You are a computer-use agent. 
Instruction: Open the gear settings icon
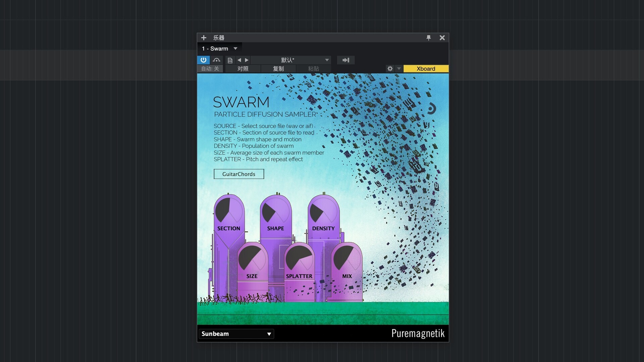(390, 69)
